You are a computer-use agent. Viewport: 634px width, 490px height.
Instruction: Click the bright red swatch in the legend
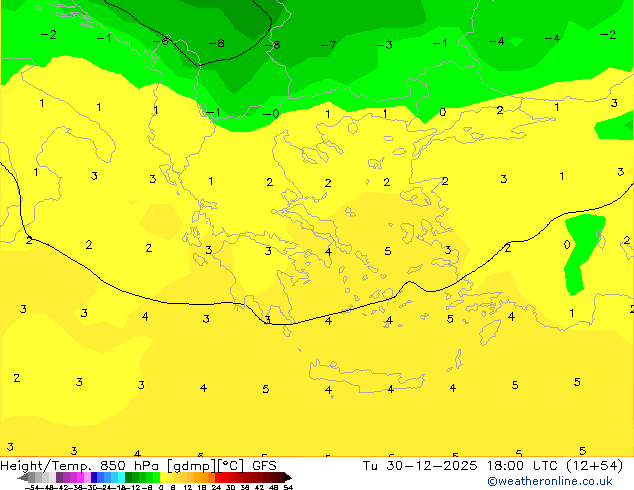[218, 477]
